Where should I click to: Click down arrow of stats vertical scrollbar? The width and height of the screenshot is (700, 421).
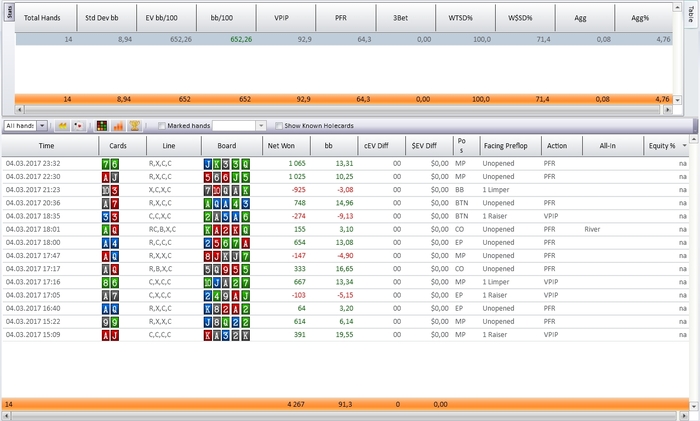pyautogui.click(x=677, y=100)
